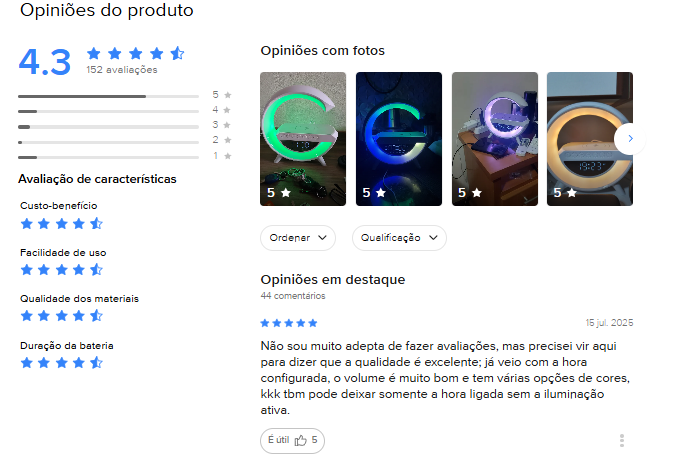Click the Duração da bateria stars

(x=61, y=362)
